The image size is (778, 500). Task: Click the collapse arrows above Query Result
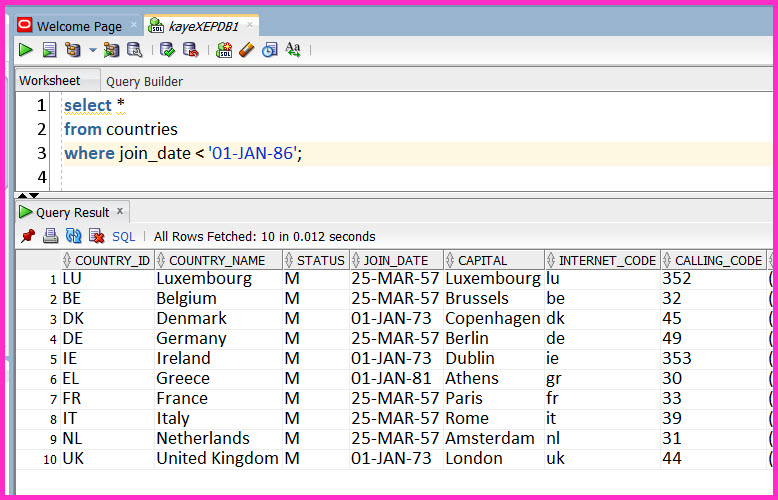[28, 195]
